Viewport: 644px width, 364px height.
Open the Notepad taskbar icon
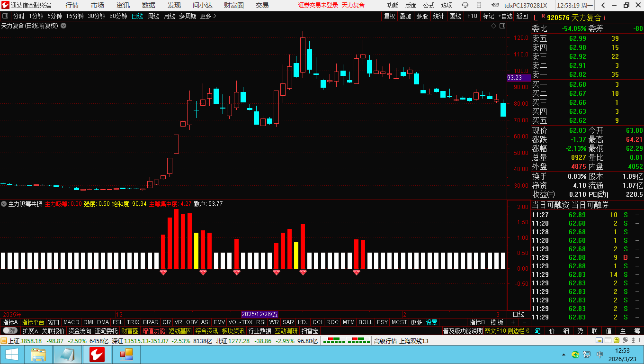point(67,355)
